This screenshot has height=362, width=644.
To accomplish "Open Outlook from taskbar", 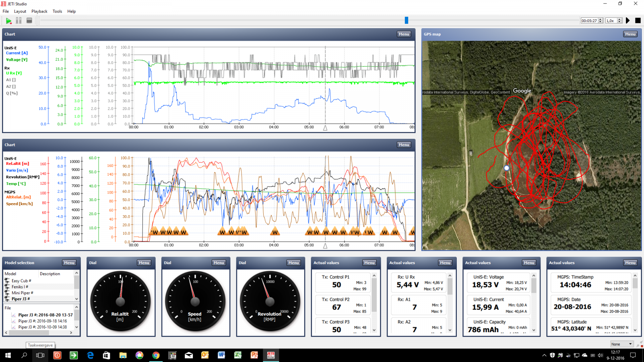I will 205,355.
